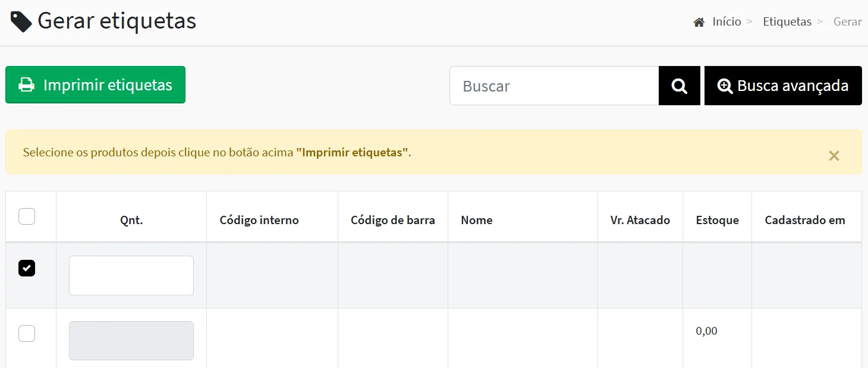Click the Código interno column header

(259, 220)
